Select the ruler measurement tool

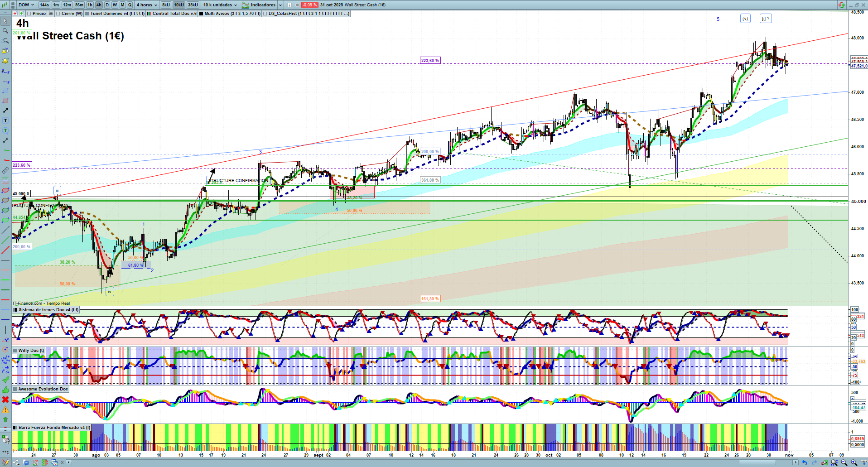[x=5, y=170]
